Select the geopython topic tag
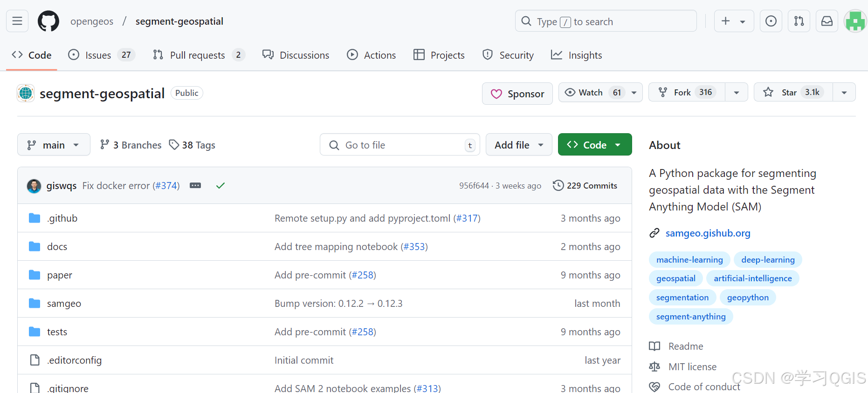Viewport: 868px width, 393px height. [748, 298]
